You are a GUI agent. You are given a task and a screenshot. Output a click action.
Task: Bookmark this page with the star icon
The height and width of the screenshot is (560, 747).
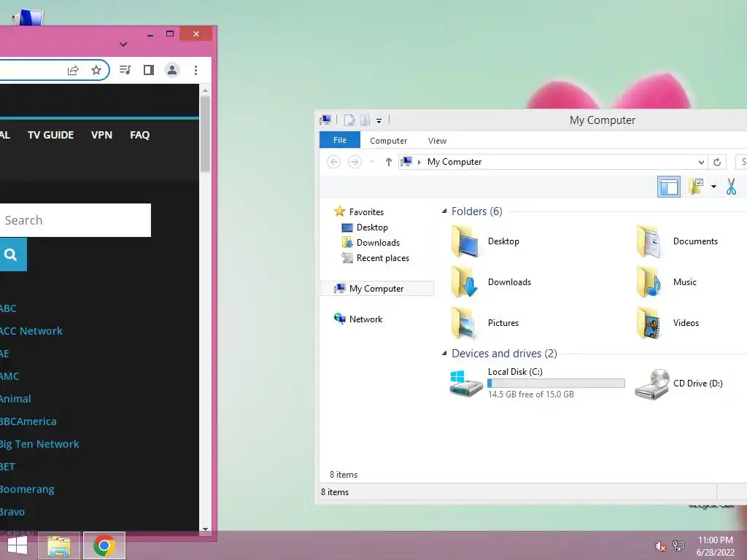(x=96, y=71)
